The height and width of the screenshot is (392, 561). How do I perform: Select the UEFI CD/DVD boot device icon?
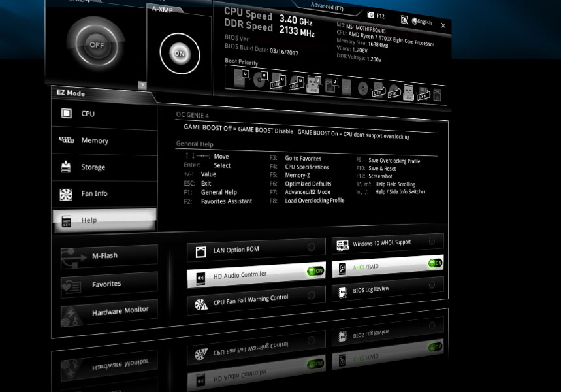click(x=260, y=80)
